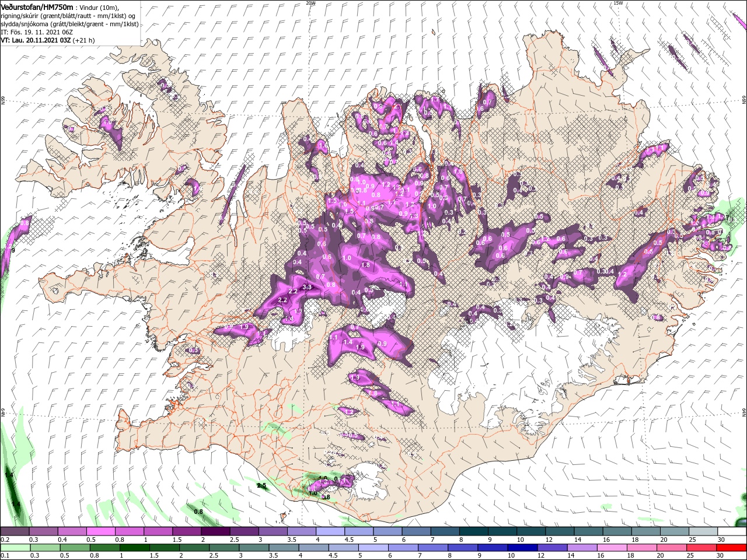Image resolution: width=747 pixels, height=560 pixels.
Task: Click the dusky mauve 0.2–0.3 top legend swatch
Action: (x=15, y=531)
